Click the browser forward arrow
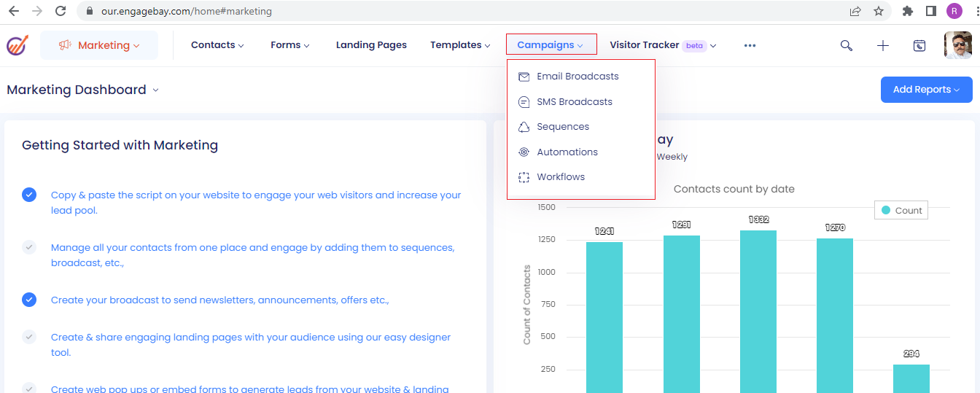The height and width of the screenshot is (393, 980). pyautogui.click(x=37, y=11)
